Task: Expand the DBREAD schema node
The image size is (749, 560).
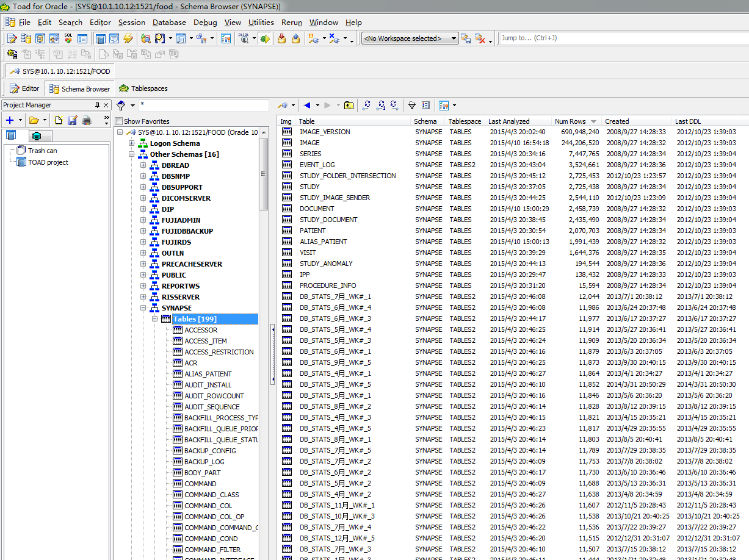Action: click(x=143, y=165)
